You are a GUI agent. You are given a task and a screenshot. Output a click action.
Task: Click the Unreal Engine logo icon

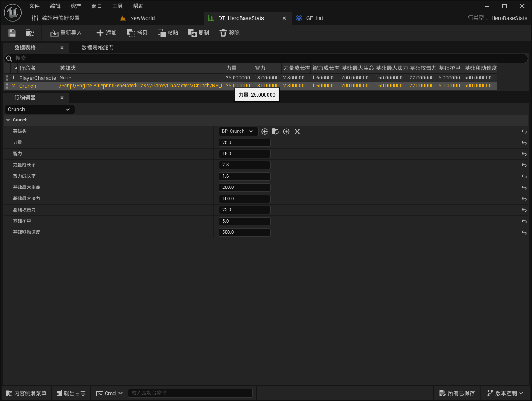(12, 12)
